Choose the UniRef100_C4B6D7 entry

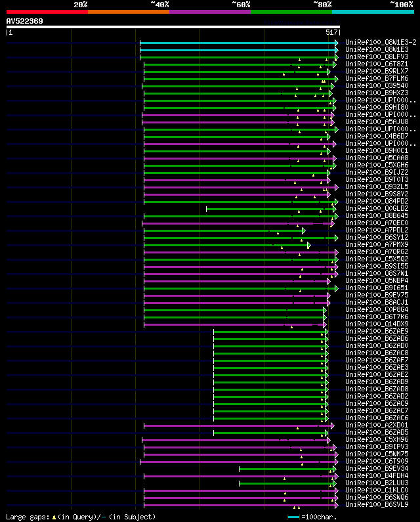[x=377, y=136]
